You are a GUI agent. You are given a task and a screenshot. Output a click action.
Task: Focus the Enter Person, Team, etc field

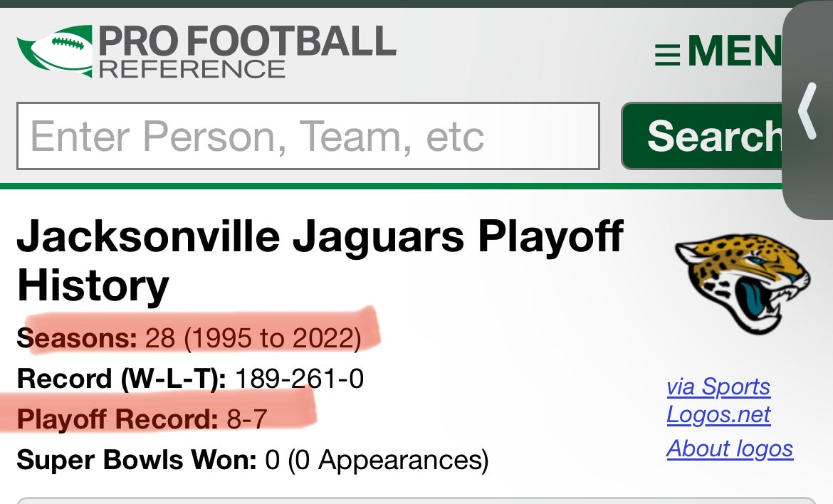(308, 136)
